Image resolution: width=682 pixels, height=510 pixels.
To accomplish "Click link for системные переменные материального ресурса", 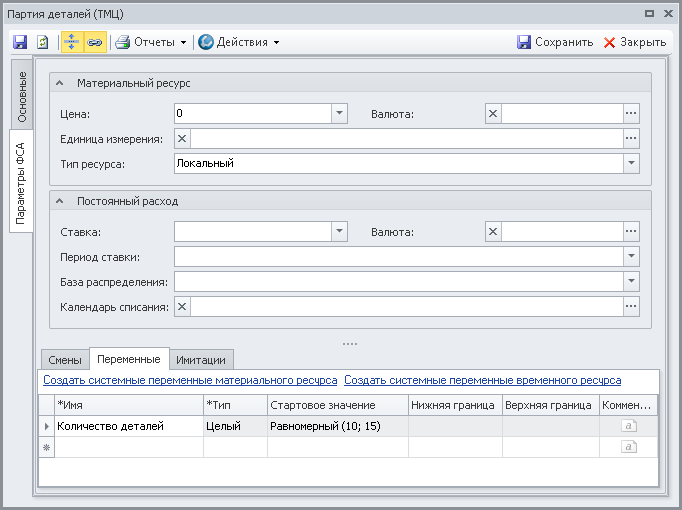I will [190, 380].
